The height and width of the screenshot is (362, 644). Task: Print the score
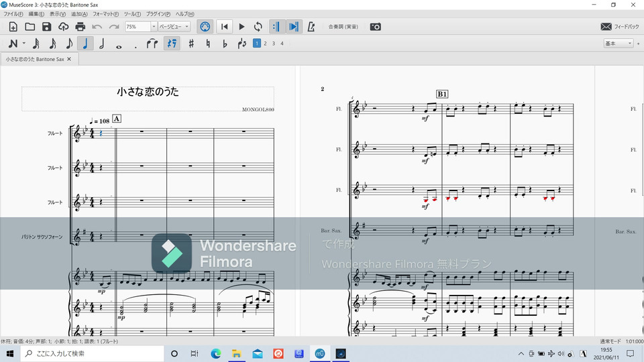(80, 27)
